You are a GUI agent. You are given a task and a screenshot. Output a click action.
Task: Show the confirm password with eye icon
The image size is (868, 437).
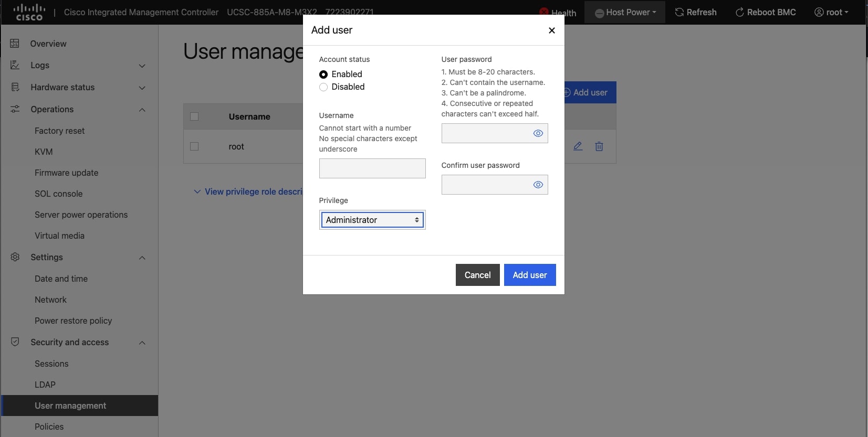coord(538,185)
